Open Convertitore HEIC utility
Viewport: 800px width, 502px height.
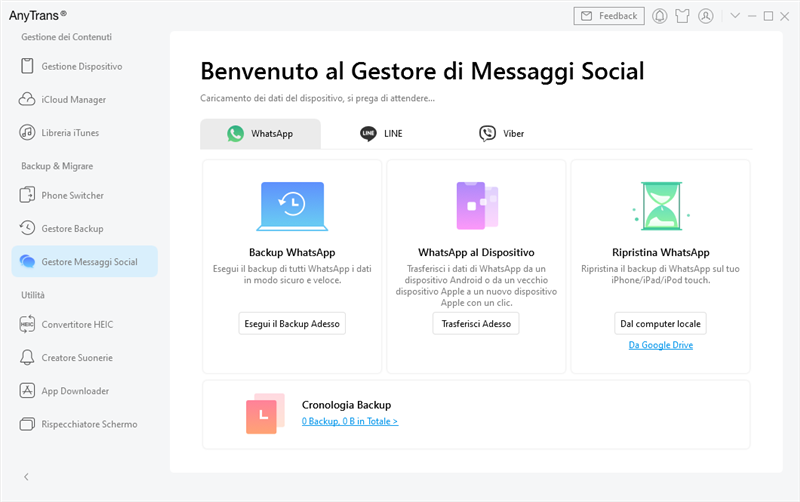(85, 324)
